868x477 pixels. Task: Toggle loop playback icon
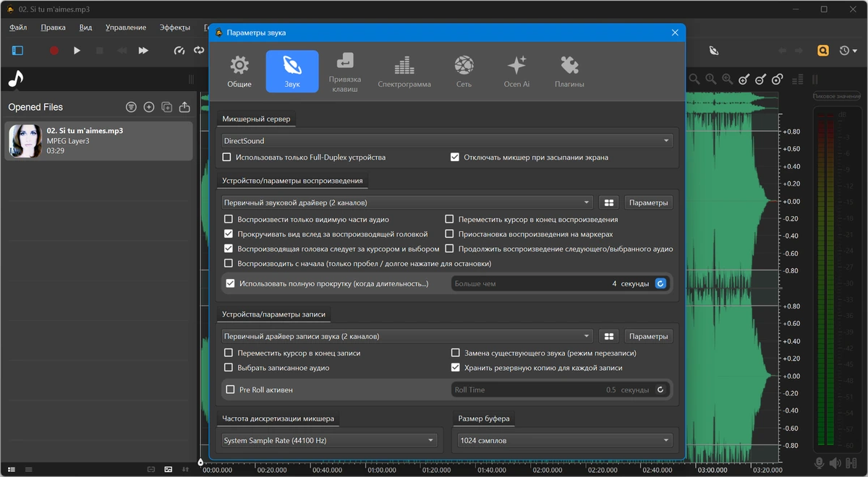click(x=199, y=51)
